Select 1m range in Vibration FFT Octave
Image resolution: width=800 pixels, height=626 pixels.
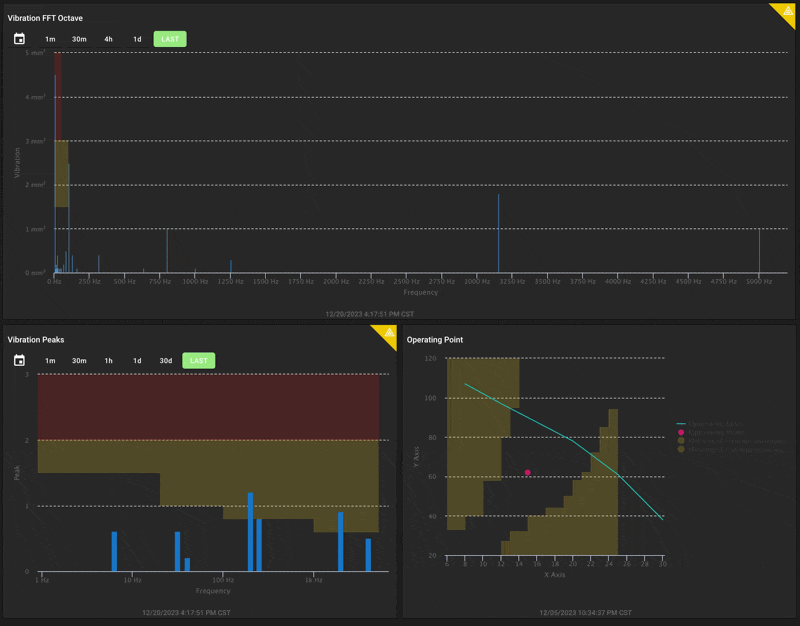(x=50, y=39)
